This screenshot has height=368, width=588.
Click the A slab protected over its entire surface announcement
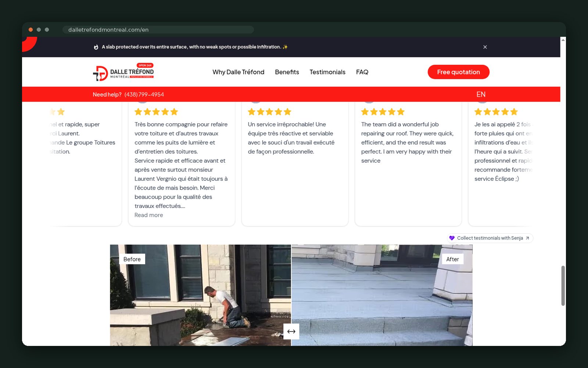click(195, 47)
